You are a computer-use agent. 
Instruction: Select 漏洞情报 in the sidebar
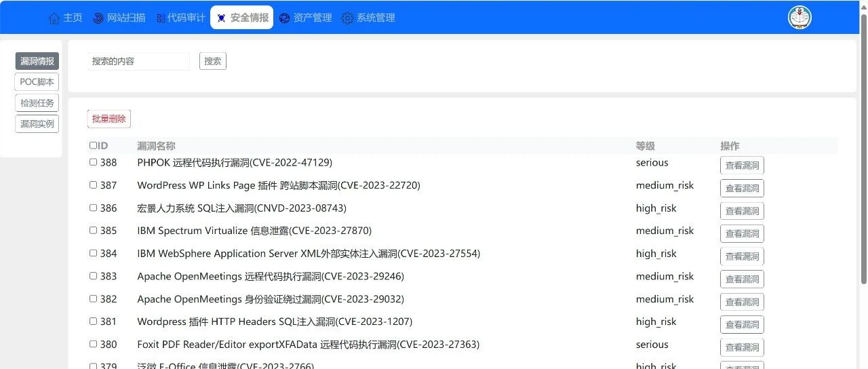tap(37, 61)
